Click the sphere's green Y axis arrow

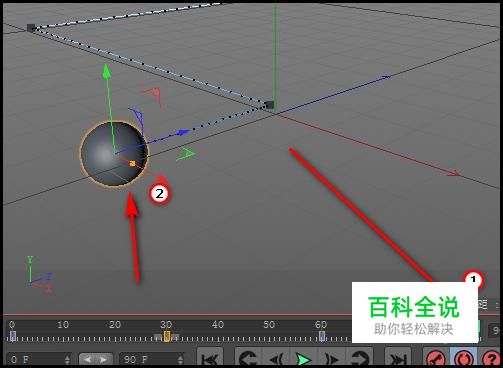[x=106, y=71]
